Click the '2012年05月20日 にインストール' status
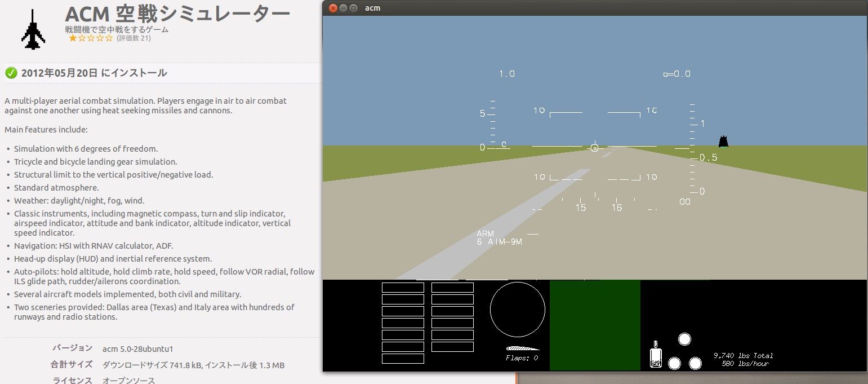This screenshot has height=384, width=868. click(x=94, y=73)
